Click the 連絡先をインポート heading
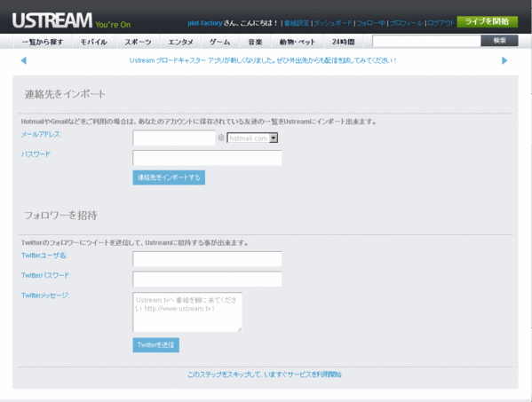 65,94
